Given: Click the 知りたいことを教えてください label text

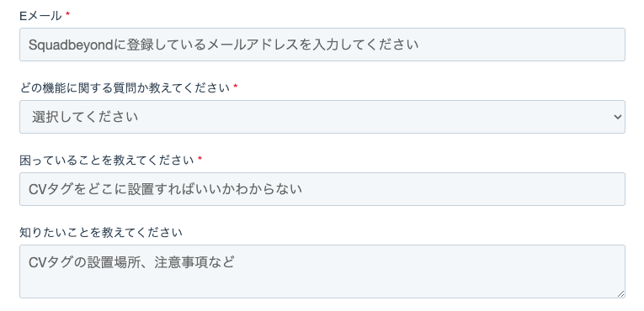Looking at the screenshot, I should [101, 233].
